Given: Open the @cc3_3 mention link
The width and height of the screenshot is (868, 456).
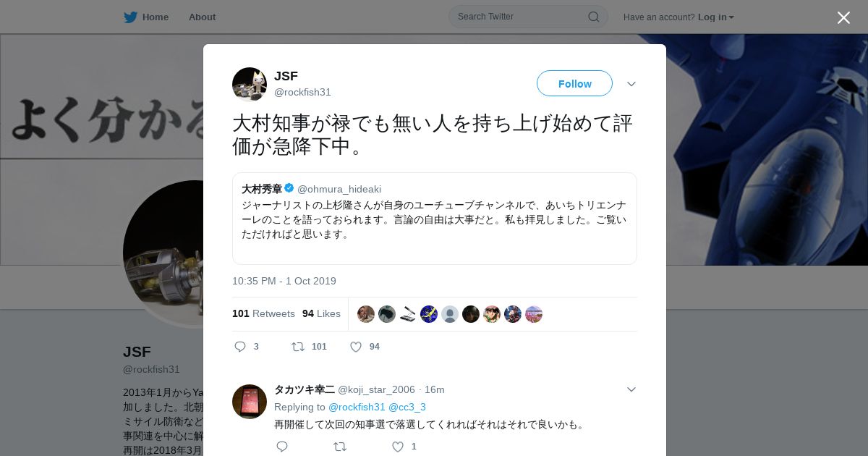Looking at the screenshot, I should pos(407,407).
